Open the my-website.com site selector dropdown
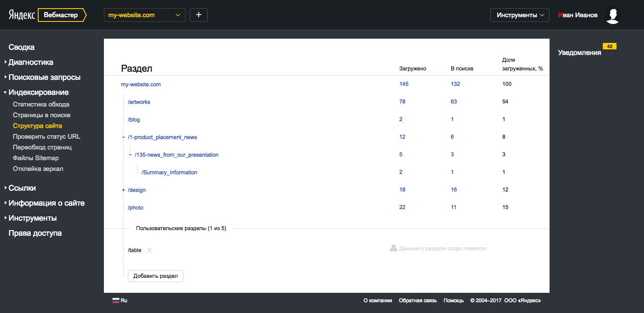644x313 pixels. [145, 15]
